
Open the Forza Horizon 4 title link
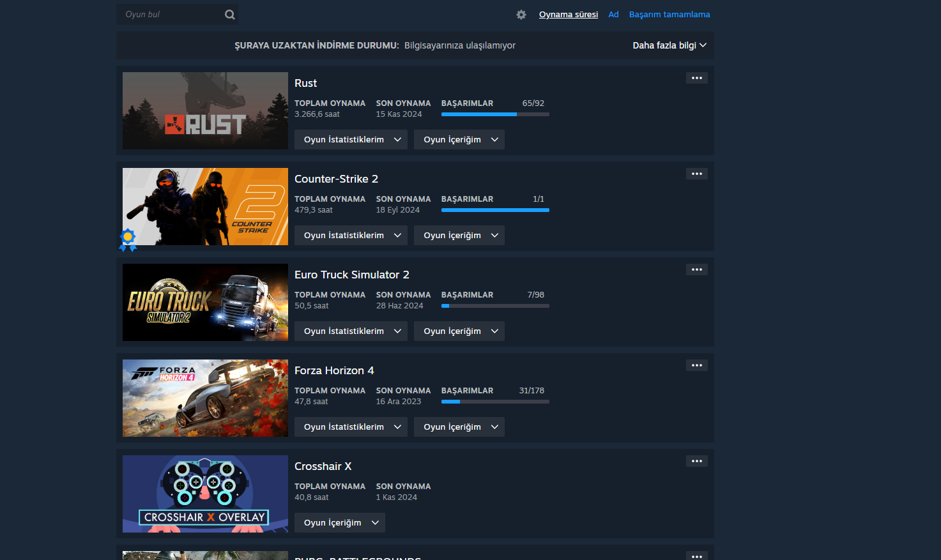[334, 370]
